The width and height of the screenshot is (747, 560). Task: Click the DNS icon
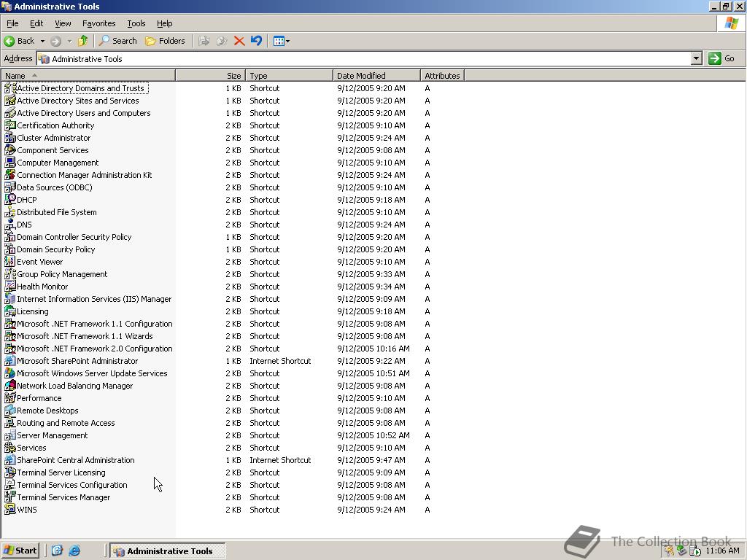[9, 225]
